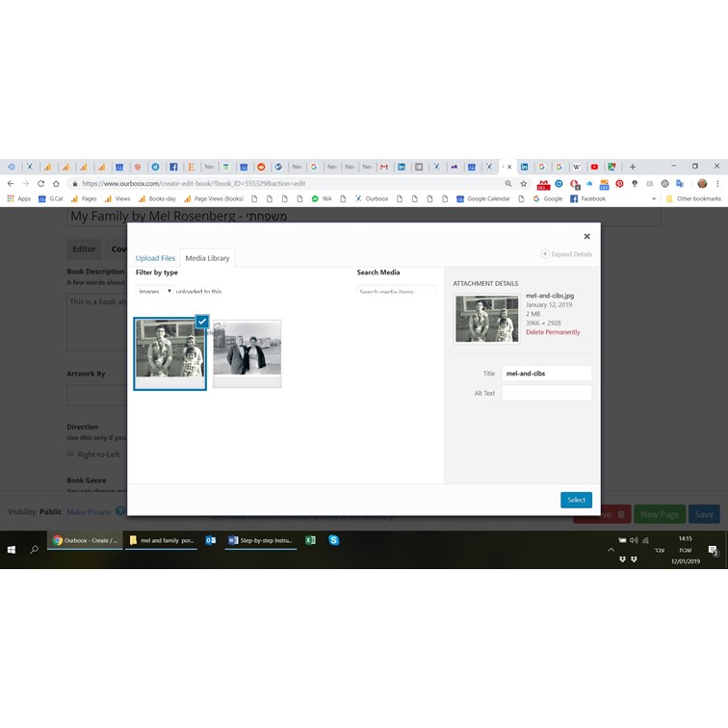This screenshot has width=728, height=728.
Task: Click Expand Details in media dialog
Action: [x=566, y=254]
